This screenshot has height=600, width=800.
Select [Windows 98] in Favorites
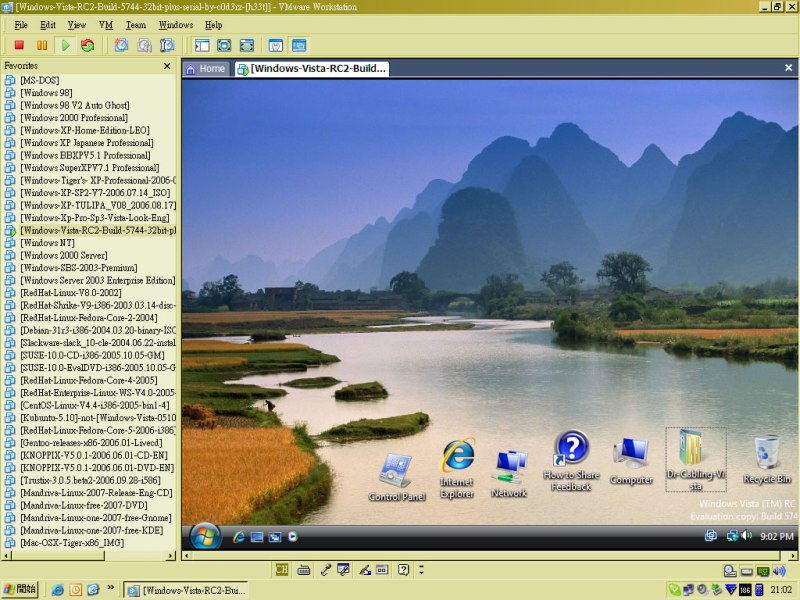(46, 93)
